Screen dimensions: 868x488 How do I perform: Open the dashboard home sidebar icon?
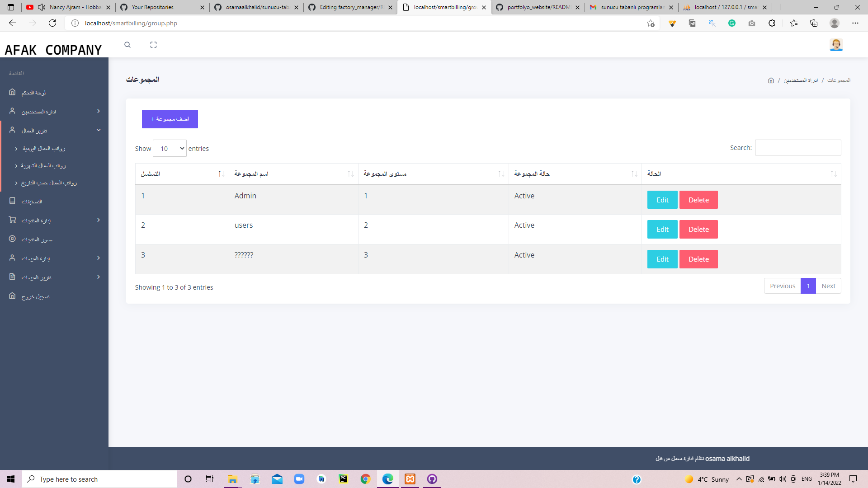click(x=12, y=92)
